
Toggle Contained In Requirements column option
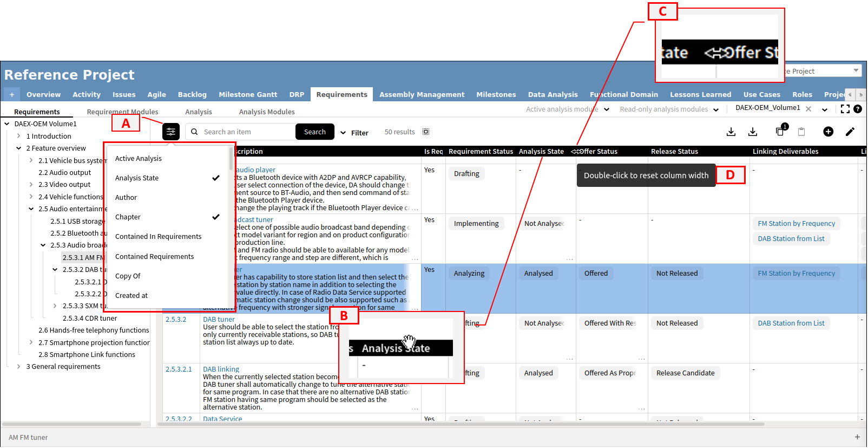point(167,236)
